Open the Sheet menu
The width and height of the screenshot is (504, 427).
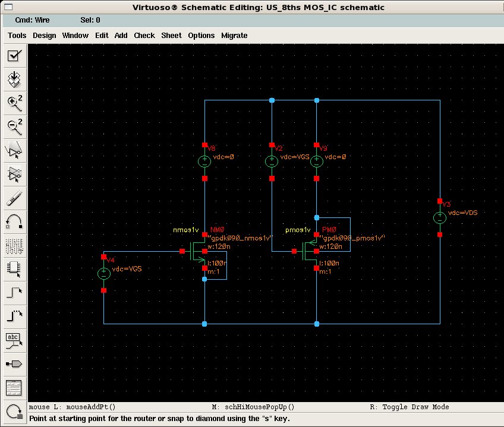pos(171,36)
